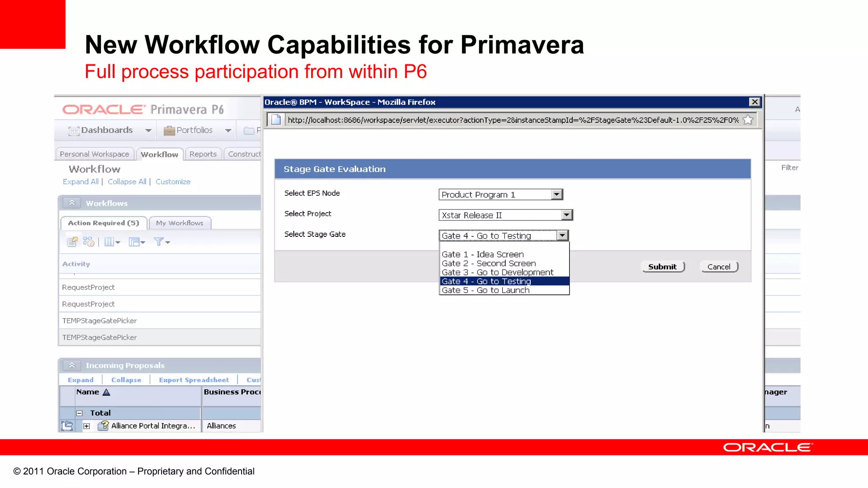Expand the Alliance Portal Integra row
868x488 pixels.
86,426
